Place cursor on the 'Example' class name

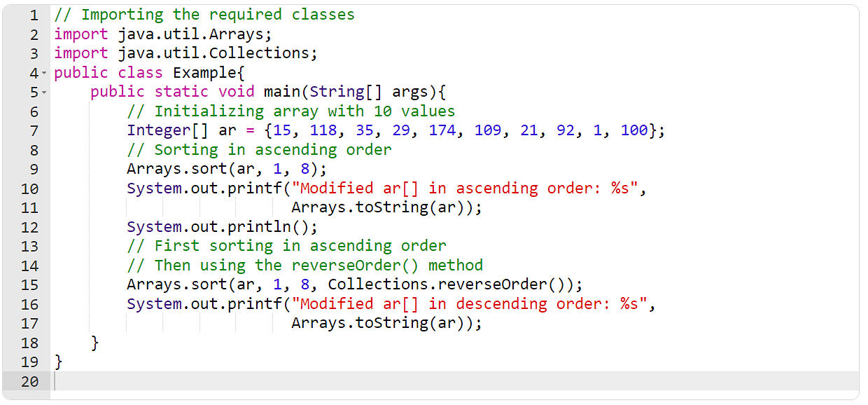204,72
